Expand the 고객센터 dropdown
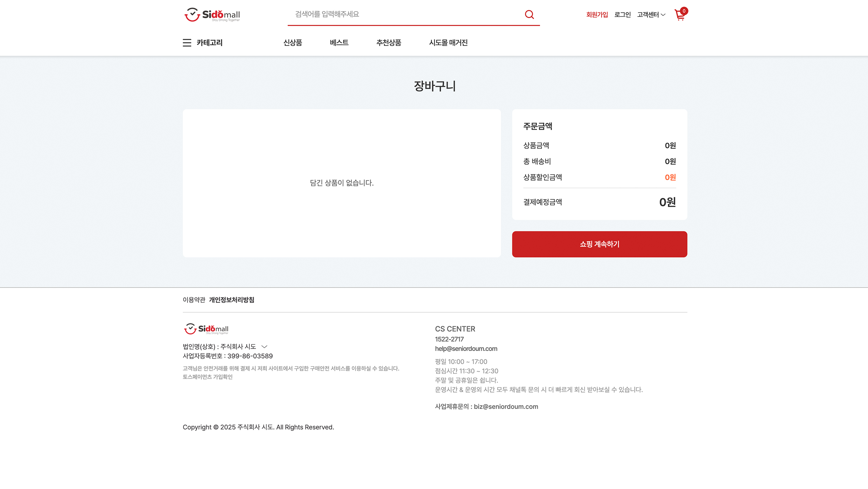868x489 pixels. 651,15
